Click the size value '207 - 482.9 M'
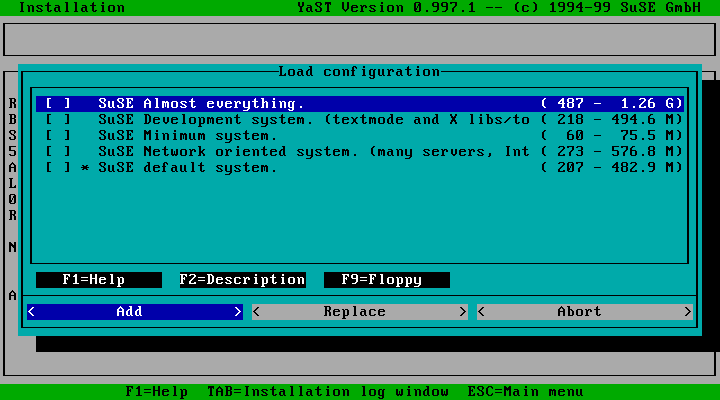 tap(612, 168)
